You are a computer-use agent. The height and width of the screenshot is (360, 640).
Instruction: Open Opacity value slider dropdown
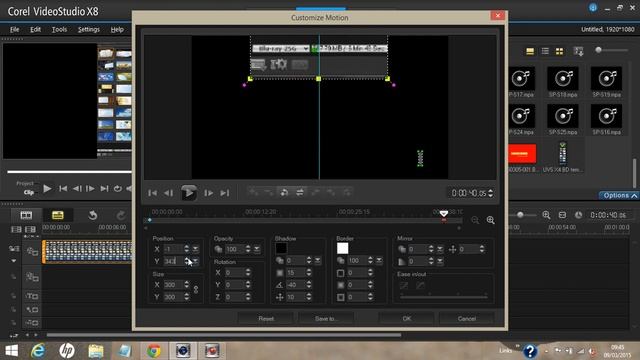(x=257, y=249)
